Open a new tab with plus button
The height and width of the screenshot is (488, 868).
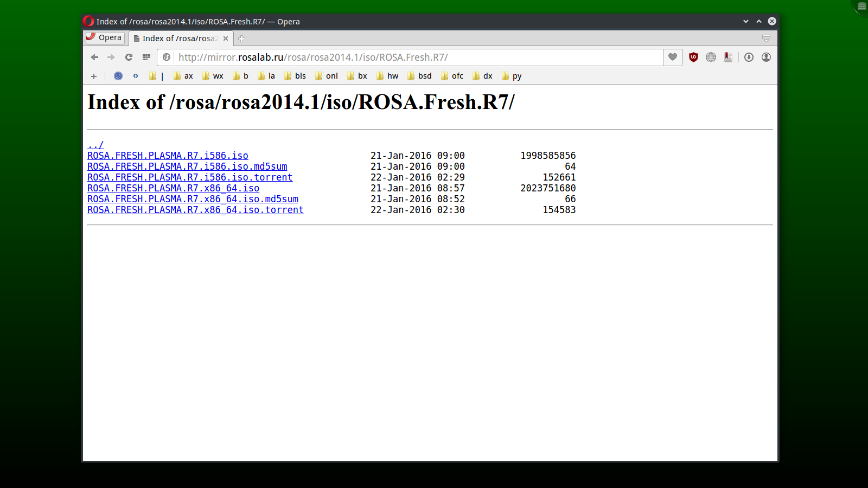[242, 38]
